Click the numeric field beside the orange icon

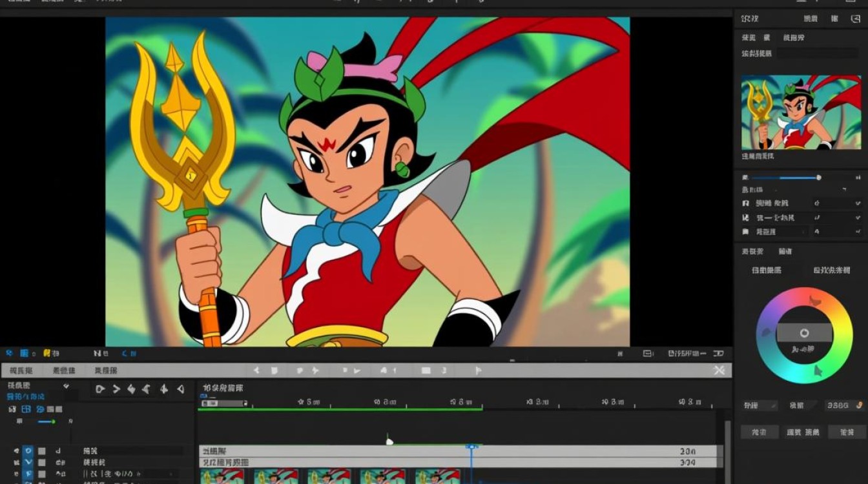(x=838, y=405)
